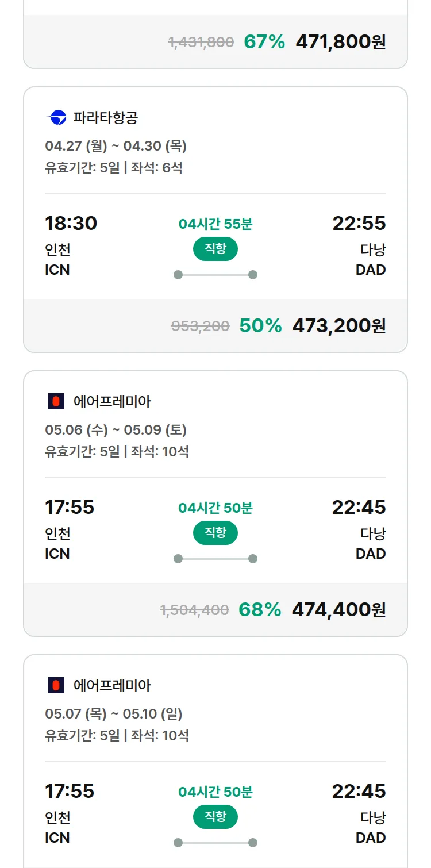Click the 18:30 departure time
The image size is (431, 868).
click(x=71, y=223)
